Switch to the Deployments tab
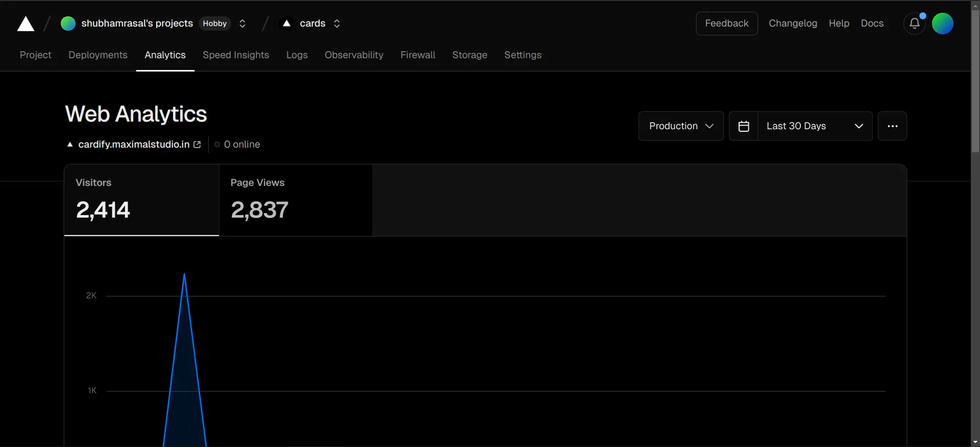Screen dimensions: 980x447 click(x=98, y=55)
